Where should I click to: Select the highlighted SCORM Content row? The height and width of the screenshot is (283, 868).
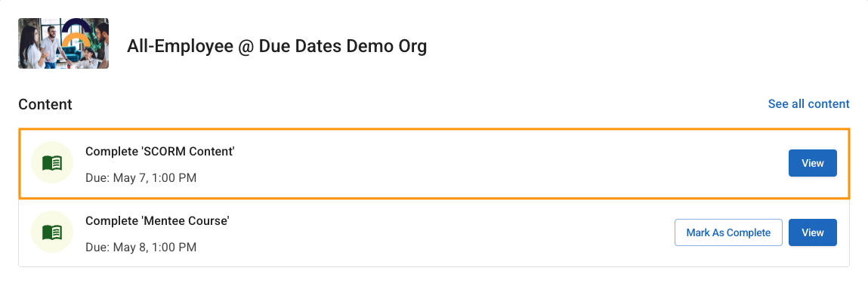[x=434, y=163]
